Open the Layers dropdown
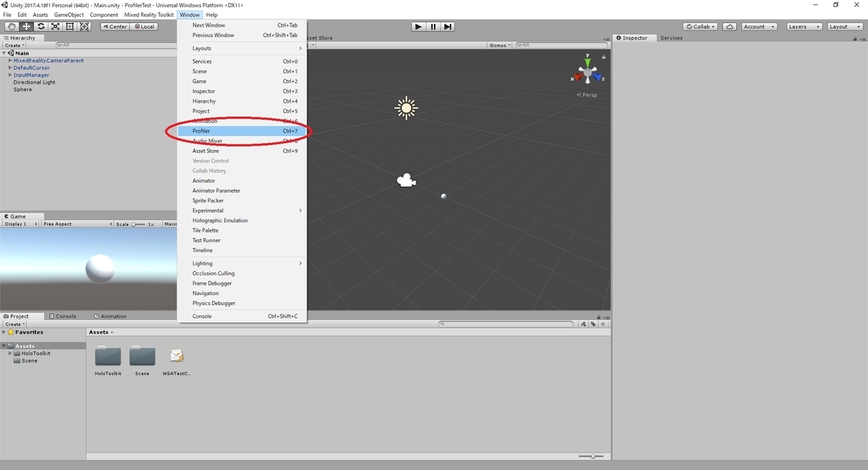 pyautogui.click(x=803, y=27)
